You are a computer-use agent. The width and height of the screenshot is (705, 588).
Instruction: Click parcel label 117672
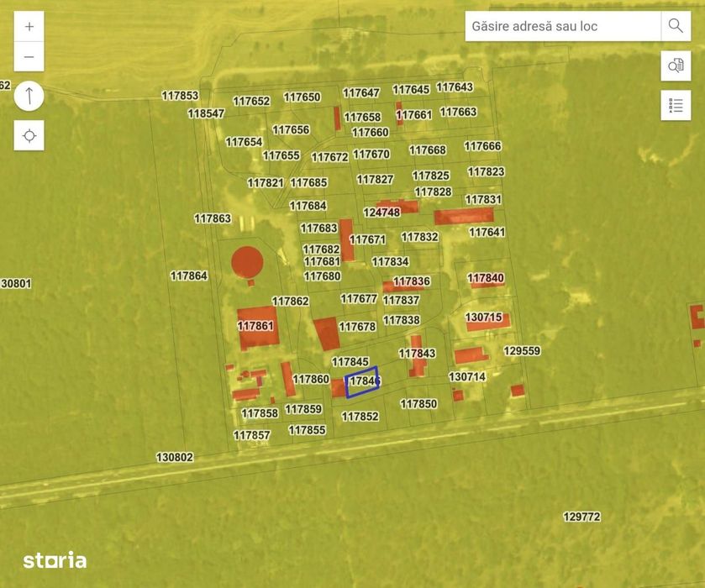330,157
